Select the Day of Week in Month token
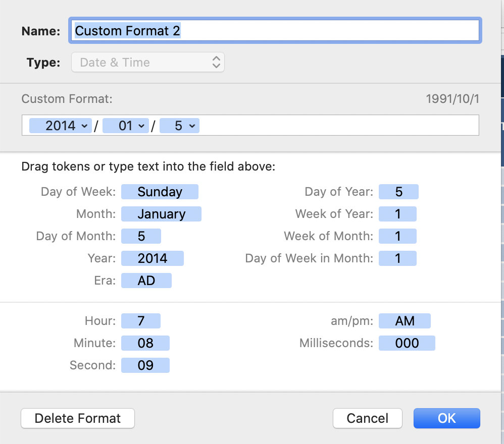504x444 pixels. (x=397, y=258)
